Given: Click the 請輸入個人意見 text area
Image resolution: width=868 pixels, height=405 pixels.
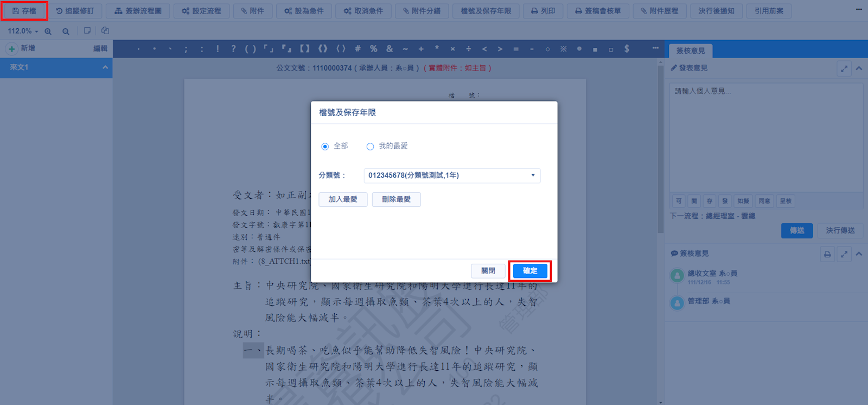Looking at the screenshot, I should pyautogui.click(x=765, y=136).
